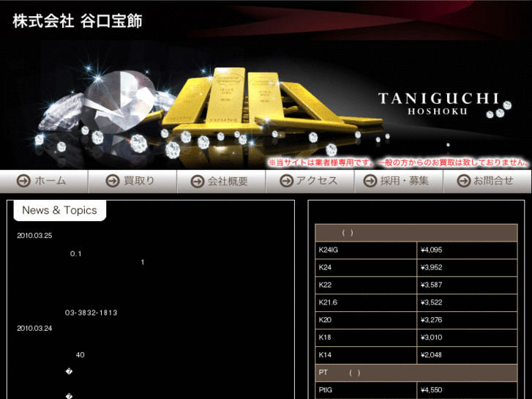Click the PT section header row
The height and width of the screenshot is (399, 532).
click(x=416, y=373)
